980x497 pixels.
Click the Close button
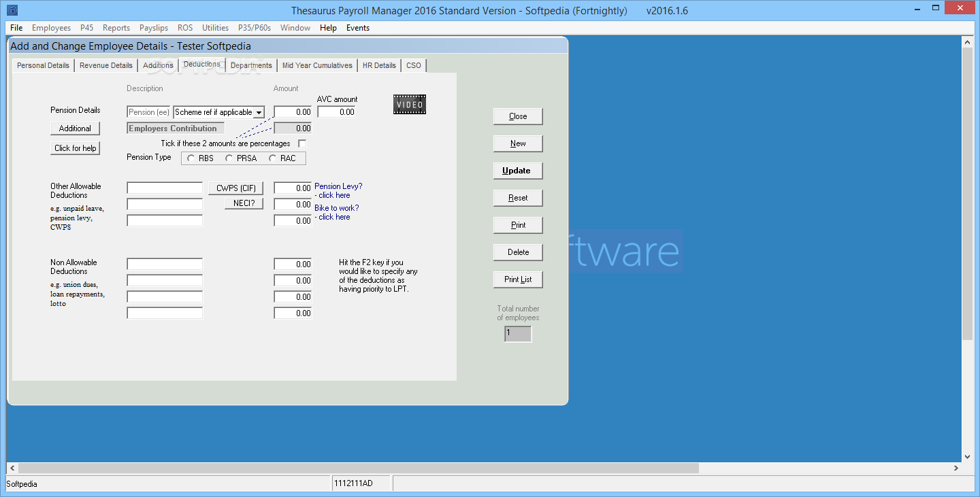click(518, 116)
